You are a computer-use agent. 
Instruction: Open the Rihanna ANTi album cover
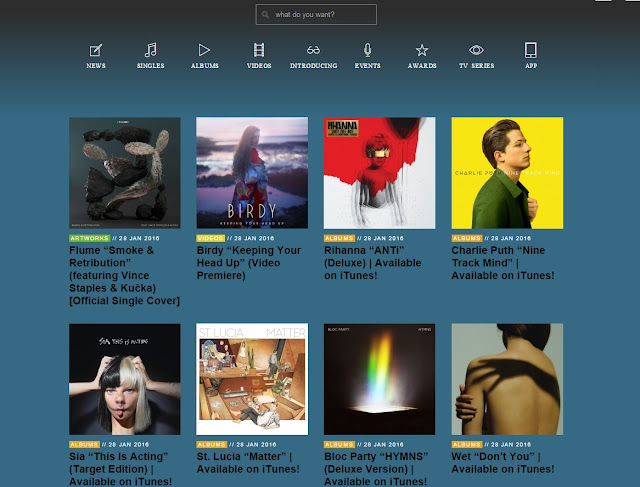click(x=380, y=173)
